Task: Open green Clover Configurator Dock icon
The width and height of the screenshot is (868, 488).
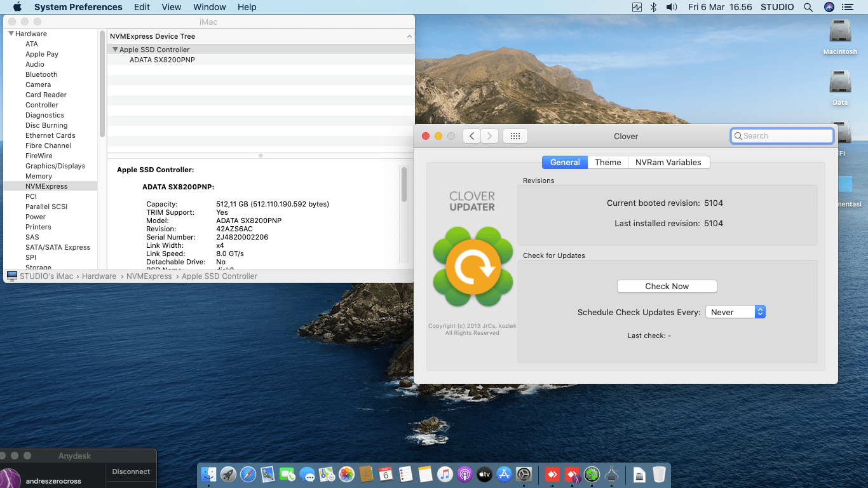Action: coord(592,474)
